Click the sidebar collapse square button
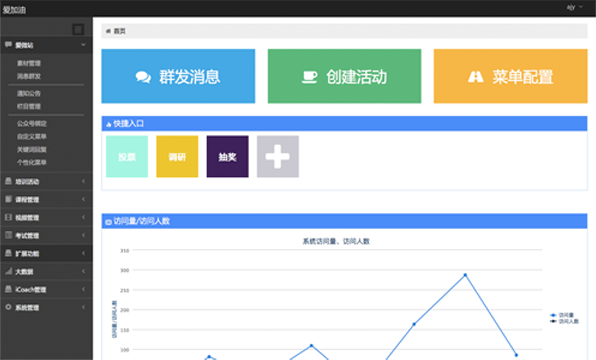 point(78,30)
